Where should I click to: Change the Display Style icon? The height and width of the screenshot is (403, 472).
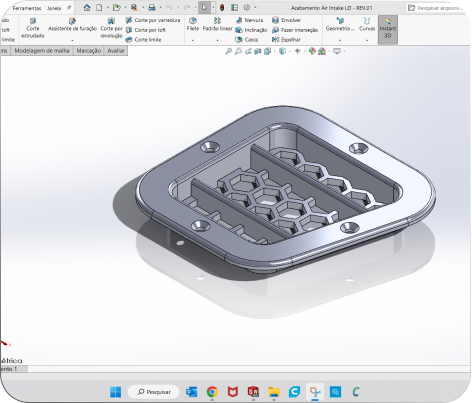coord(282,51)
